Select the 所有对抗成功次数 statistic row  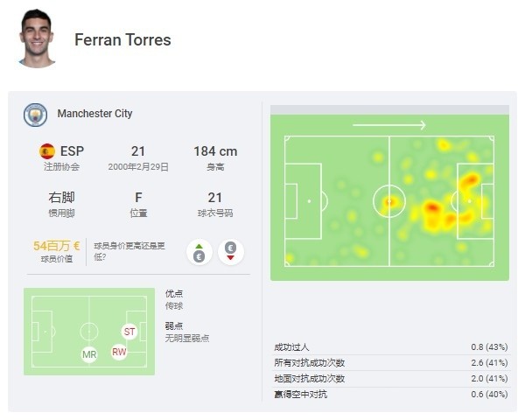391,363
